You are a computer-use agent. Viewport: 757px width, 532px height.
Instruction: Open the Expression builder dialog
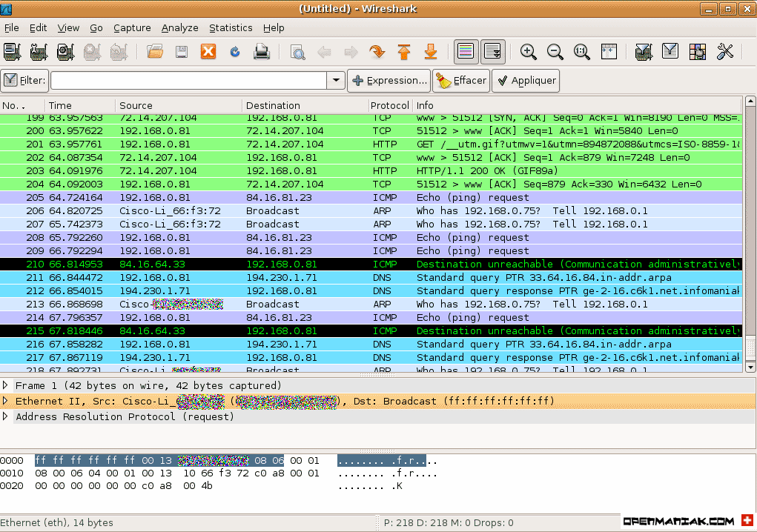389,80
